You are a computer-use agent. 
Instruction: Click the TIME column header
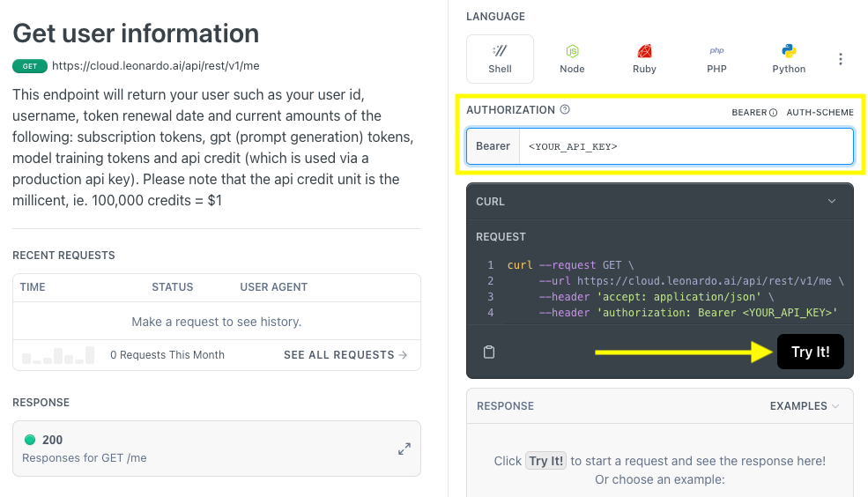(x=33, y=287)
